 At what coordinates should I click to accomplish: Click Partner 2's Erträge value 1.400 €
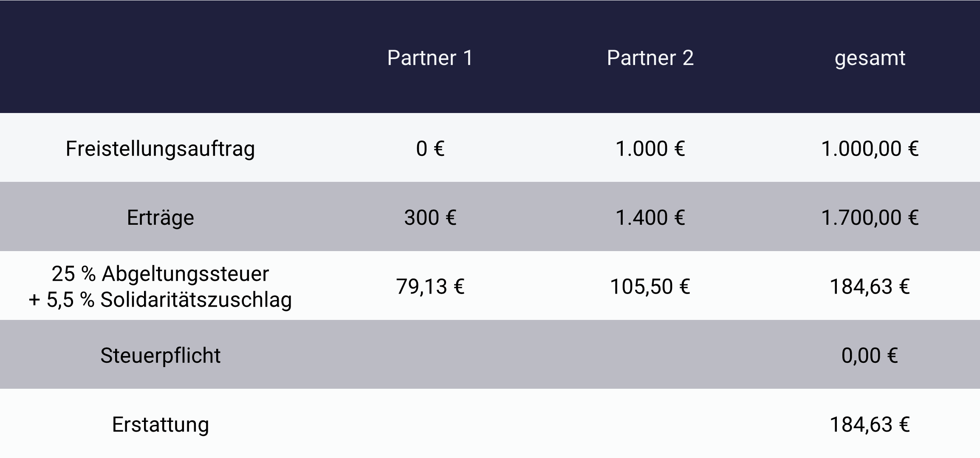[650, 218]
